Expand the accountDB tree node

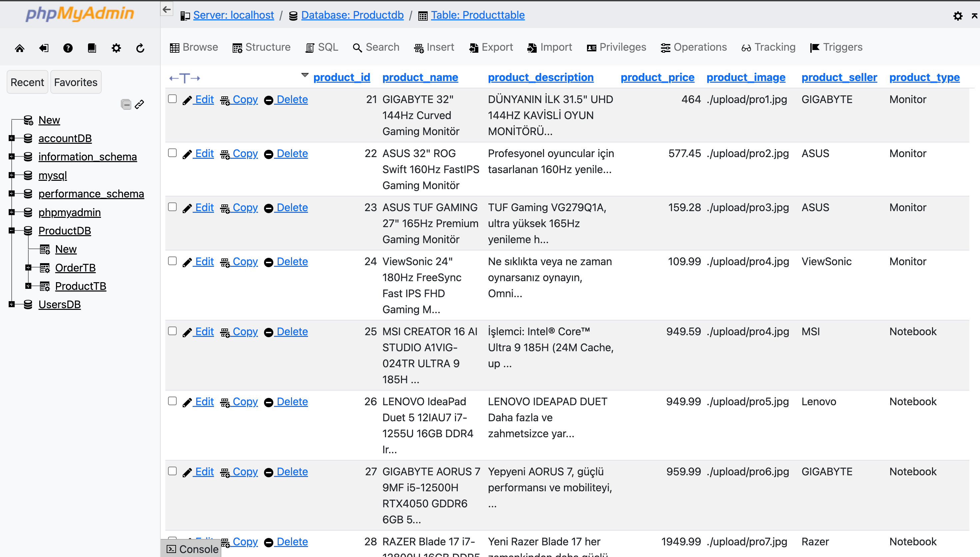[11, 138]
